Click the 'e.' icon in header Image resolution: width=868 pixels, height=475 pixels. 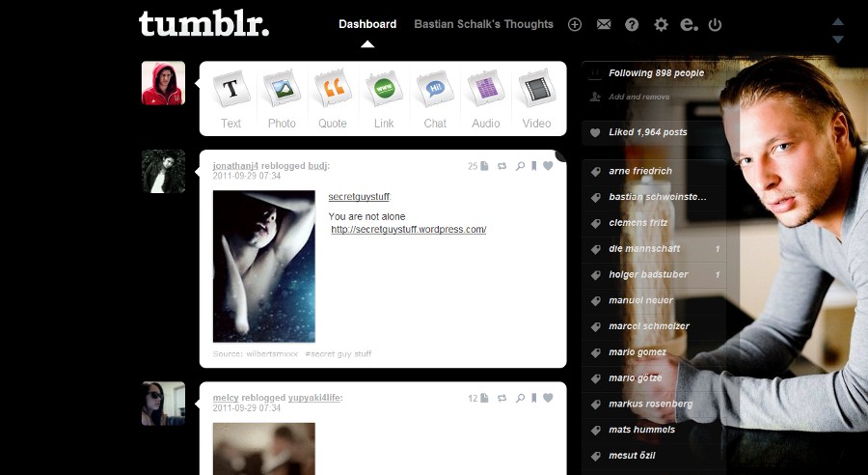coord(689,24)
